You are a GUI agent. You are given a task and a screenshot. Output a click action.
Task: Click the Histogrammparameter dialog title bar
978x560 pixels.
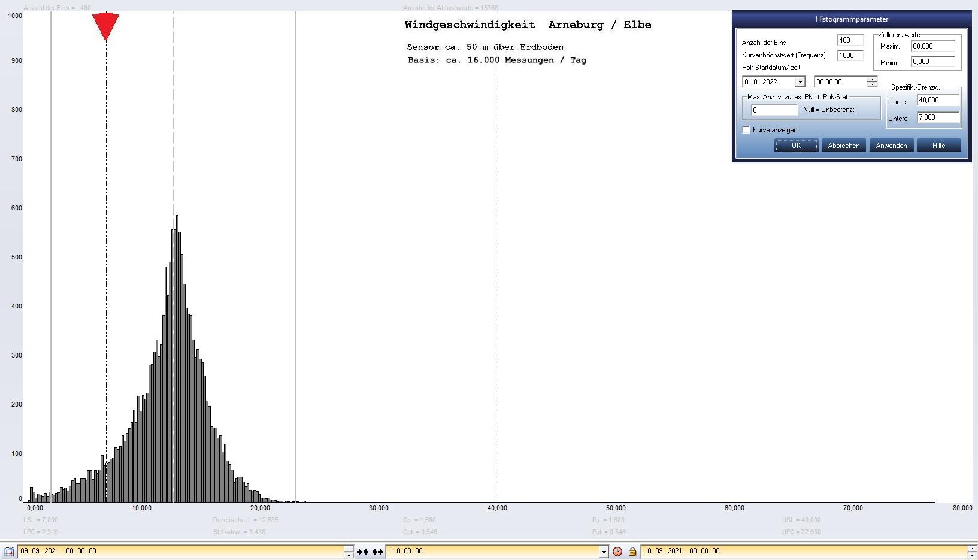point(852,19)
